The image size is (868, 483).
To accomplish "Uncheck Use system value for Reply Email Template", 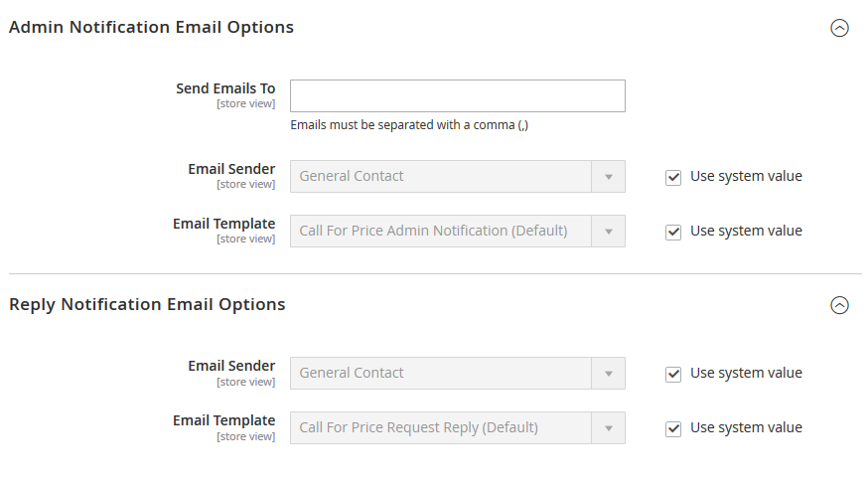I will 673,428.
